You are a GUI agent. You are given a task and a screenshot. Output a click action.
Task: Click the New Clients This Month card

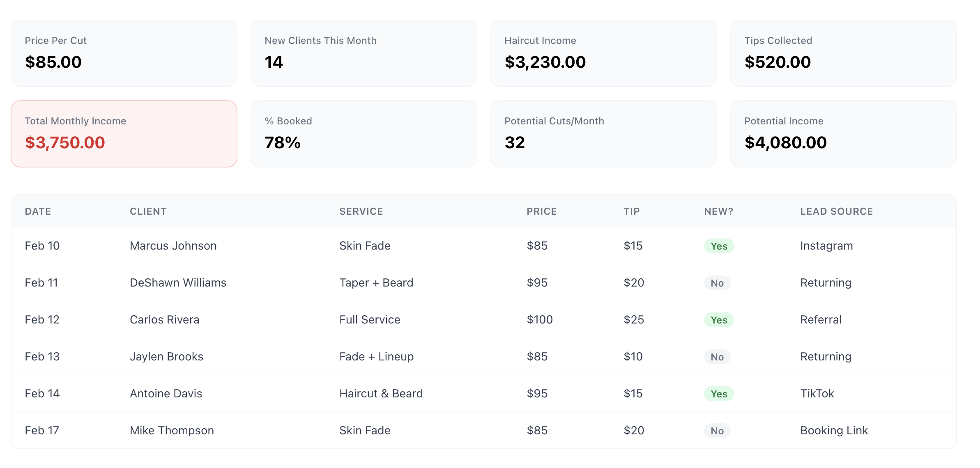363,53
